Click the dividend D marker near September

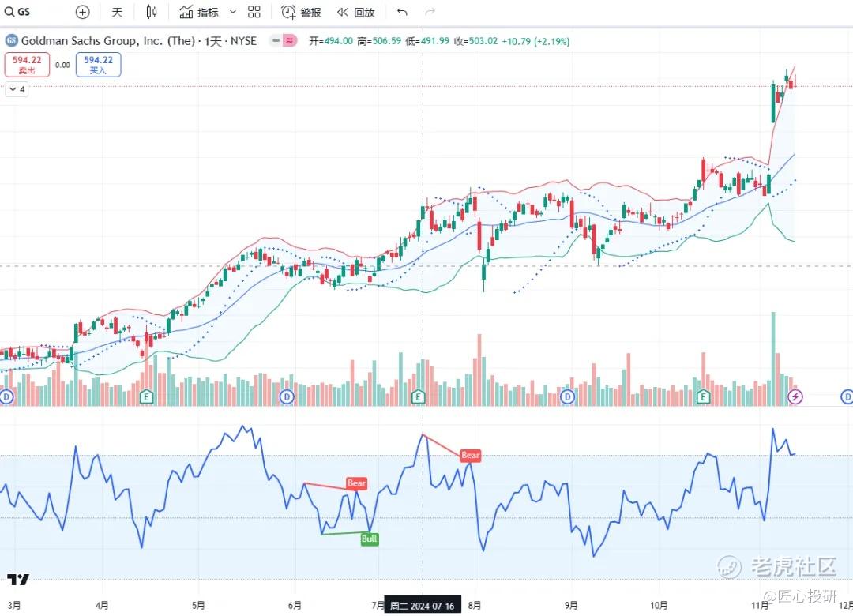[x=567, y=397]
